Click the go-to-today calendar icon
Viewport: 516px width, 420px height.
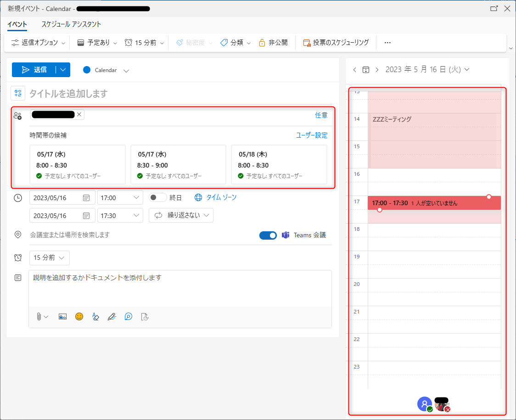(365, 70)
